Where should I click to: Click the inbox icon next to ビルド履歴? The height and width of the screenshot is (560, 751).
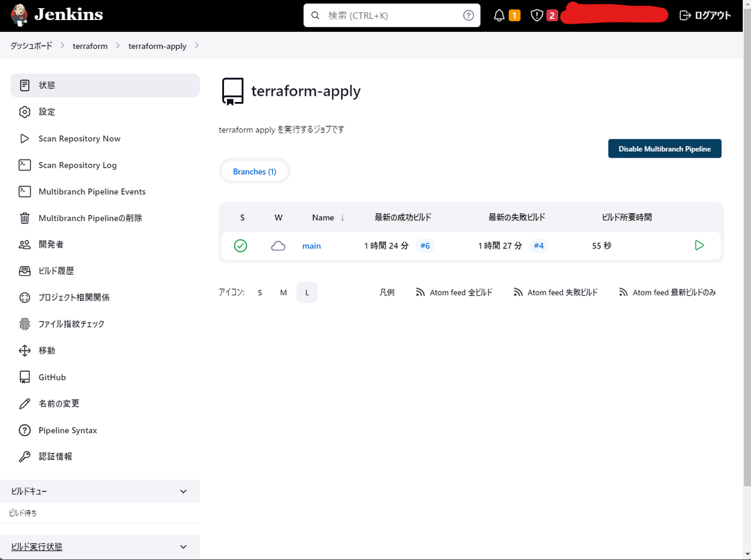[x=24, y=271]
